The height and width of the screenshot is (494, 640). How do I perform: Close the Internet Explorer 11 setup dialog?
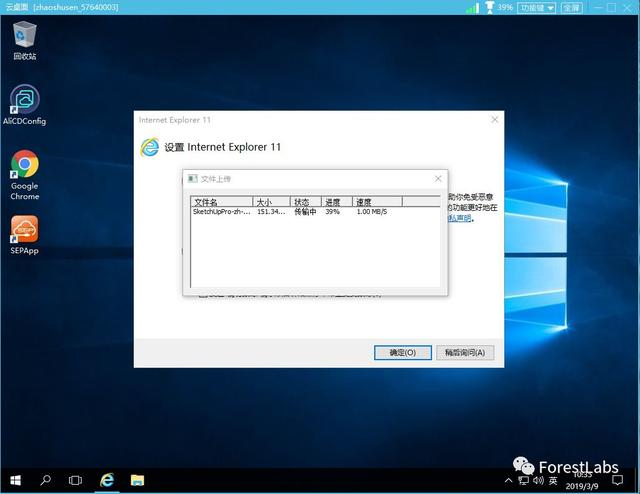tap(495, 120)
